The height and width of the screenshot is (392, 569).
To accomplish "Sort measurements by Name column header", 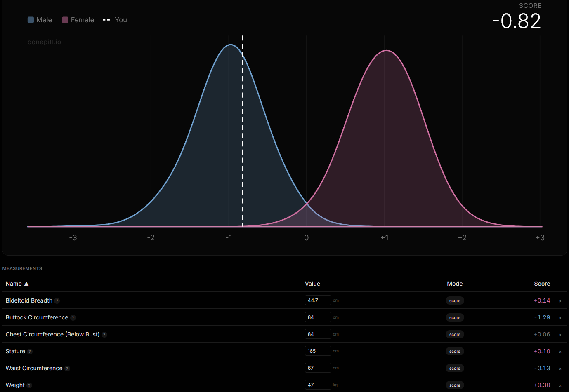I will coord(14,284).
